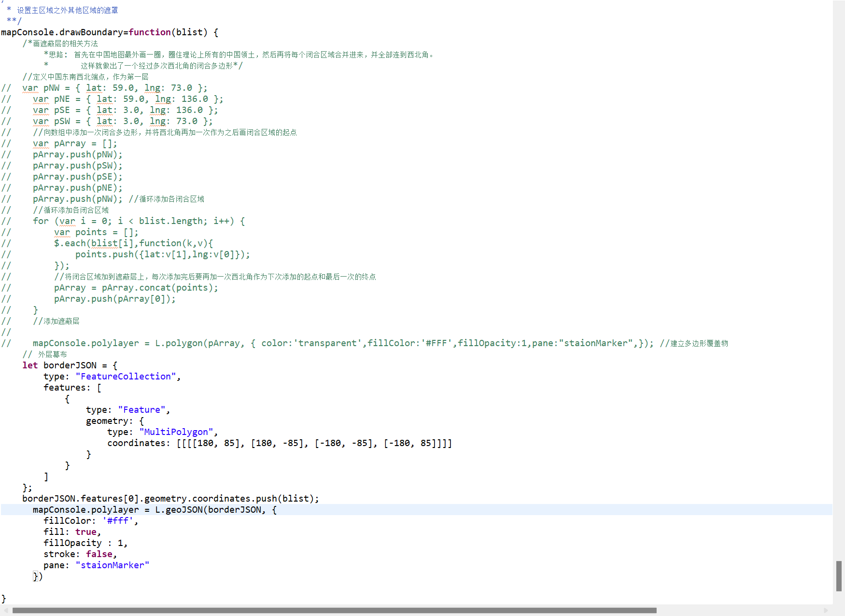Viewport: 845px width, 616px height.
Task: Click the comment '//添加遮蔽层'
Action: pyautogui.click(x=56, y=321)
